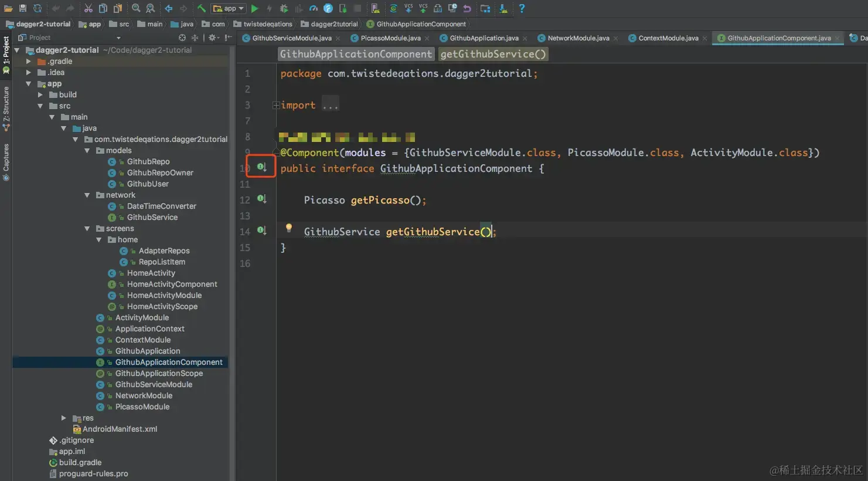Click the scroll from source target icon
Image resolution: width=868 pixels, height=481 pixels.
[x=182, y=38]
